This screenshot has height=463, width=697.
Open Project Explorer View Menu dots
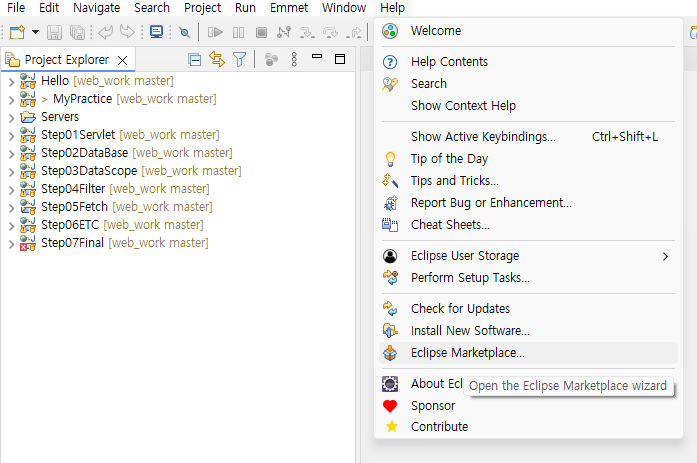pyautogui.click(x=294, y=59)
